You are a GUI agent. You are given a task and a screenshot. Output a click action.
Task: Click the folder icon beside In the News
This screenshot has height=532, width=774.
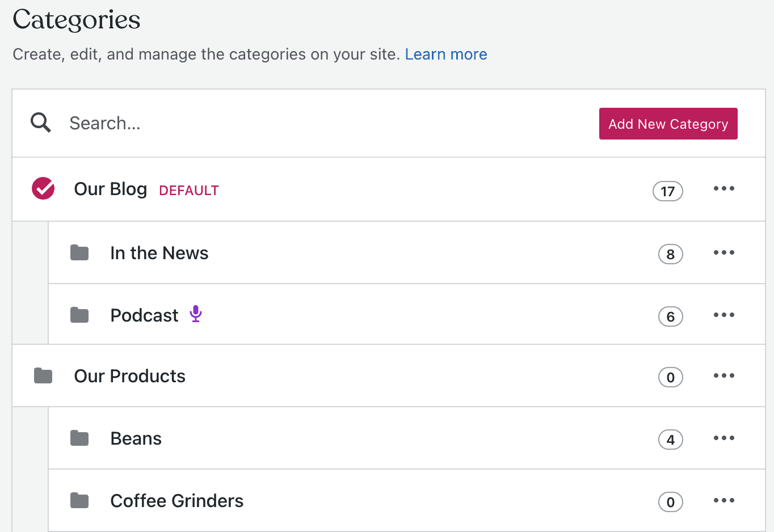pyautogui.click(x=79, y=252)
